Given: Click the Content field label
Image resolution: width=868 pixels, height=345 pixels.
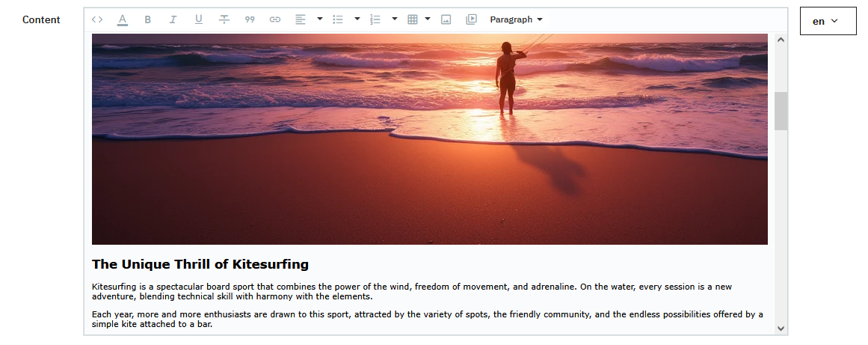Looking at the screenshot, I should [x=41, y=20].
